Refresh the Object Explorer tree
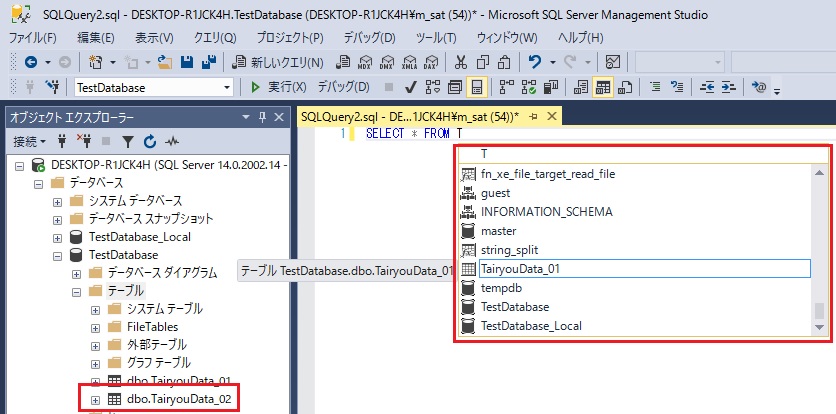The height and width of the screenshot is (414, 836). pyautogui.click(x=150, y=141)
